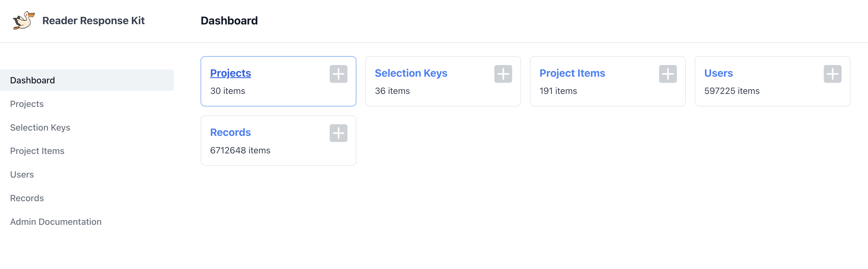Open Admin Documentation from the sidebar
Viewport: 868px width, 269px height.
pyautogui.click(x=56, y=221)
